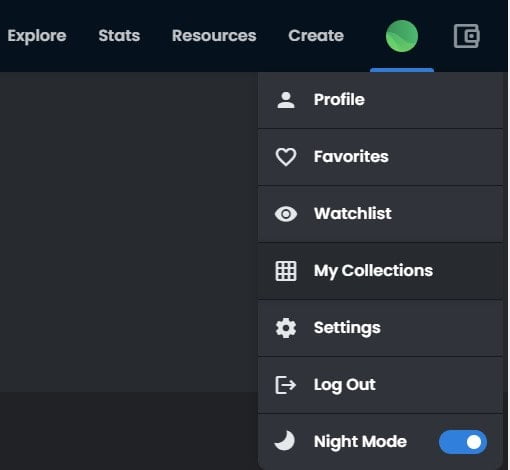Click the Create link in header
Viewport: 510px width, 470px height.
click(316, 36)
